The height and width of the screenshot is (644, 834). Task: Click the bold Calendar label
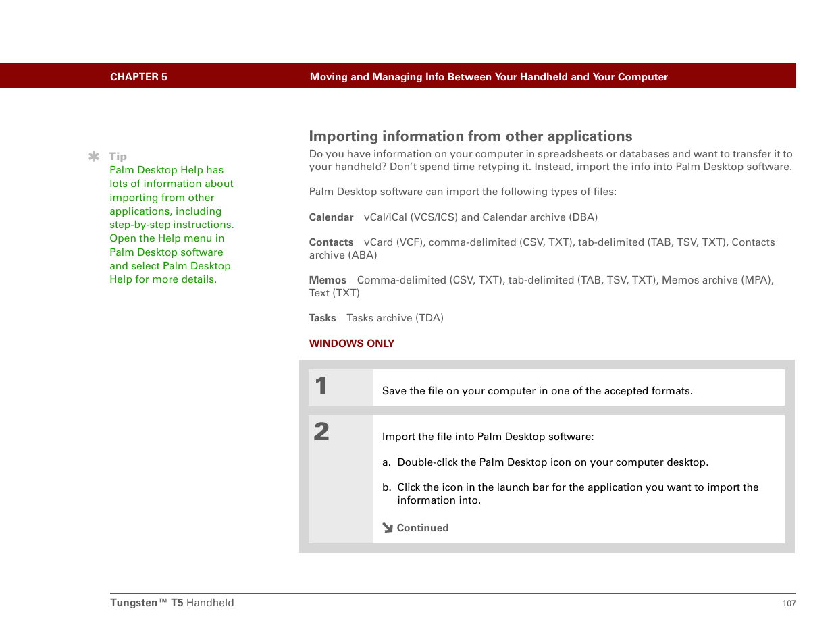(x=332, y=217)
